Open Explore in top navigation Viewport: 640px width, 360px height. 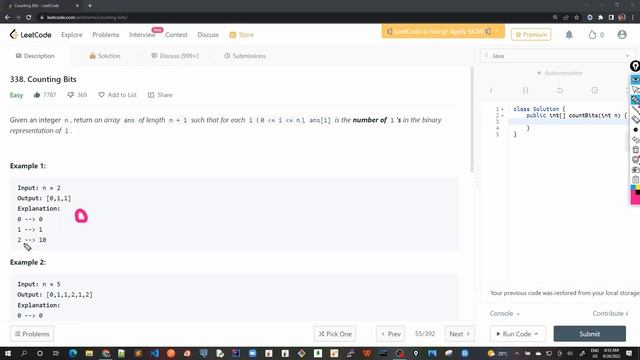click(72, 35)
